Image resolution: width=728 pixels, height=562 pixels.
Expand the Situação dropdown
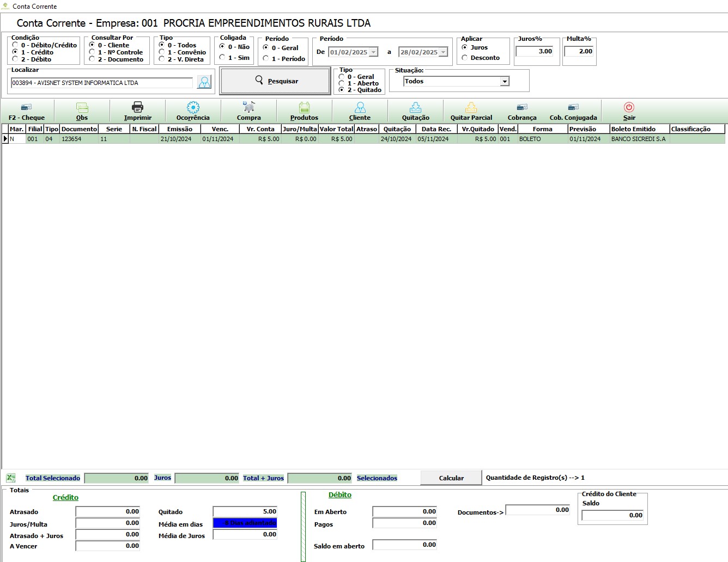[505, 82]
